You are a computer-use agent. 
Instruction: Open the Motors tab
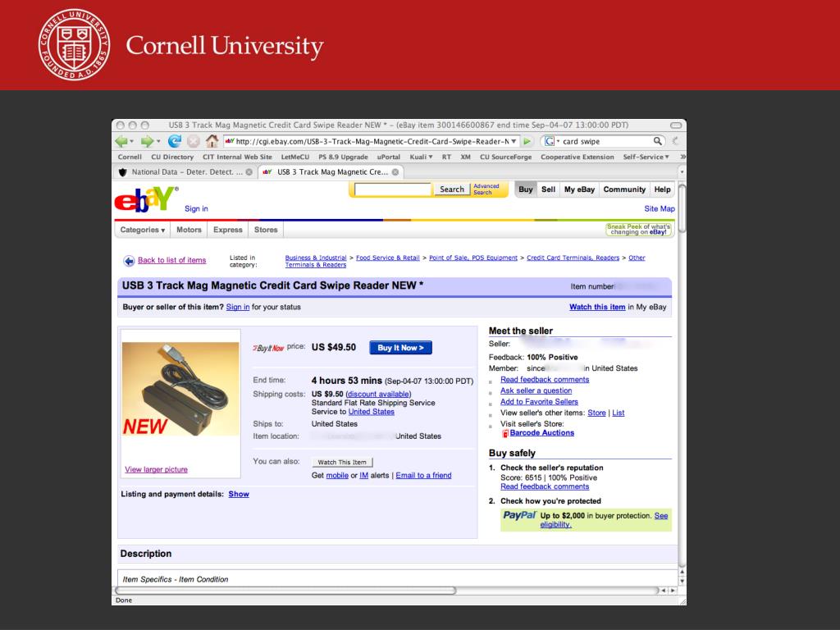[189, 230]
